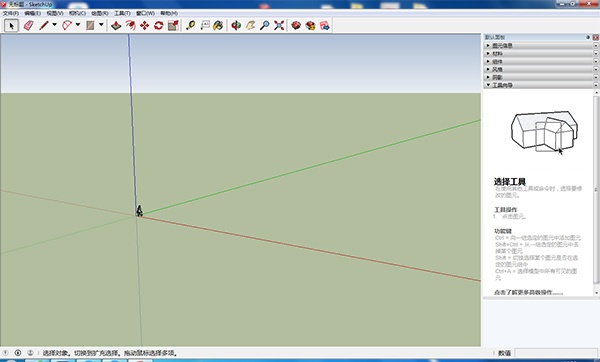This screenshot has width=600, height=362.
Task: Open the Line tool dropdown arrow
Action: pyautogui.click(x=55, y=25)
